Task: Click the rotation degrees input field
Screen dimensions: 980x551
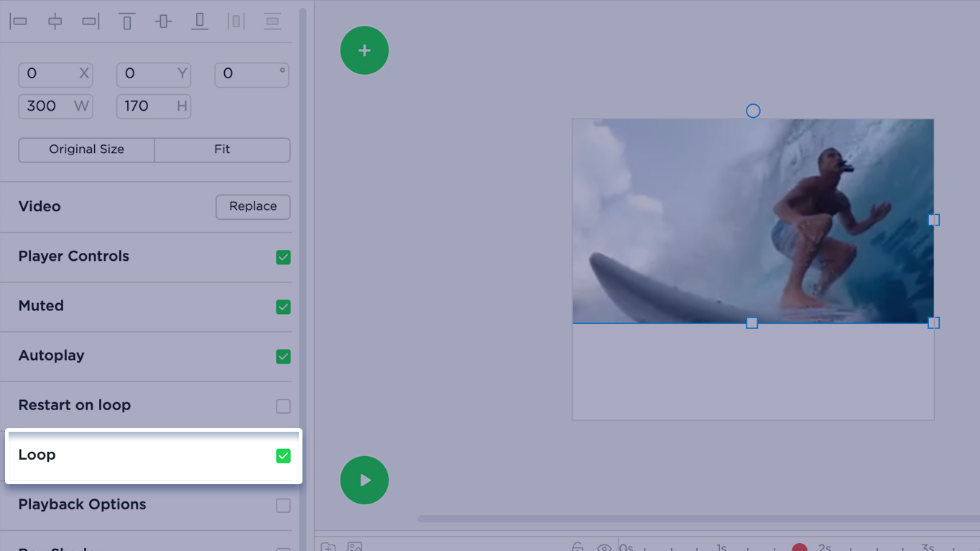Action: click(251, 74)
